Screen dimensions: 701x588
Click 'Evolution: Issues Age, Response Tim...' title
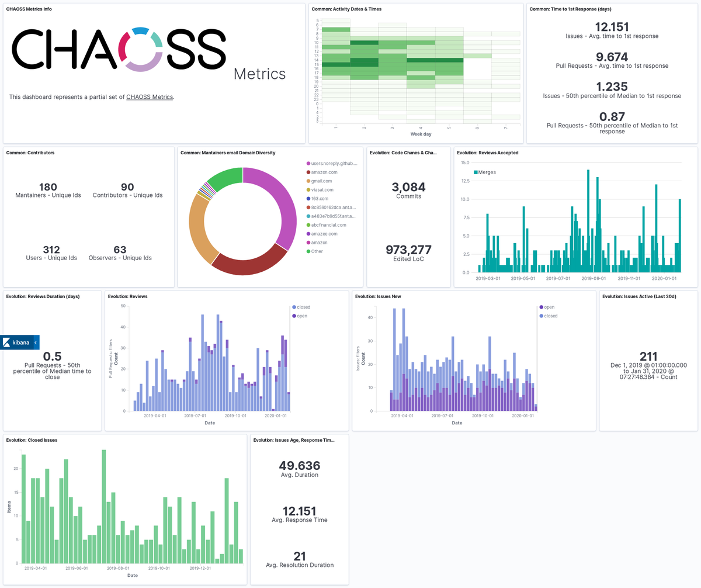(294, 440)
